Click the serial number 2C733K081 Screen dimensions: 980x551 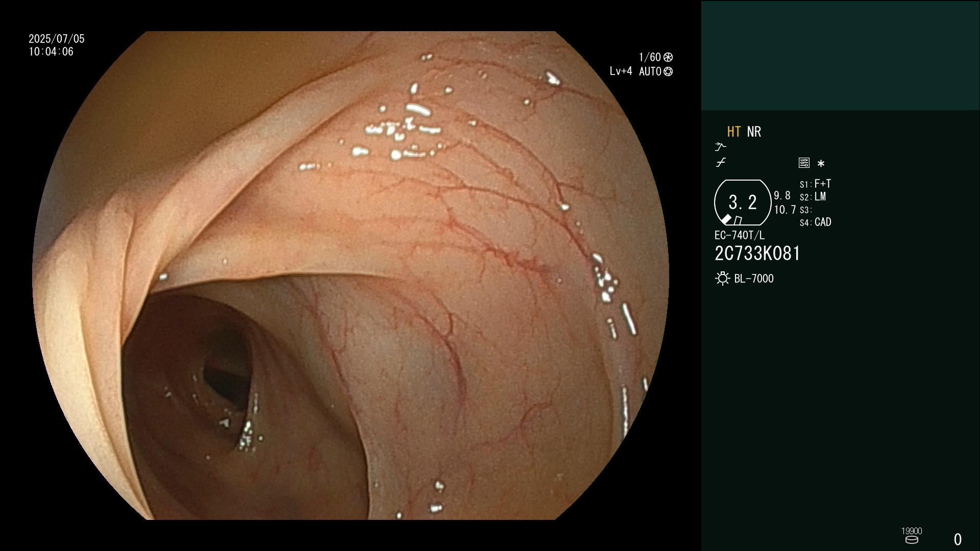click(757, 254)
